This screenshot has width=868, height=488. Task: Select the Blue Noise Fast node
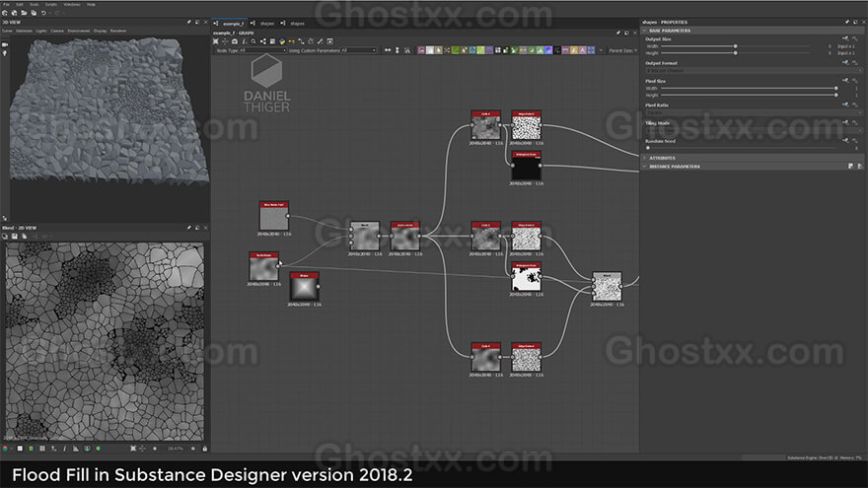coord(273,216)
